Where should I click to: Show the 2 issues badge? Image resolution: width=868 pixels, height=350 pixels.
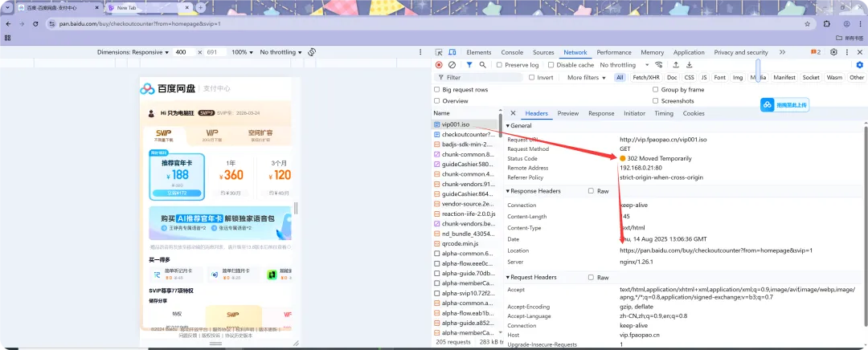click(x=816, y=52)
